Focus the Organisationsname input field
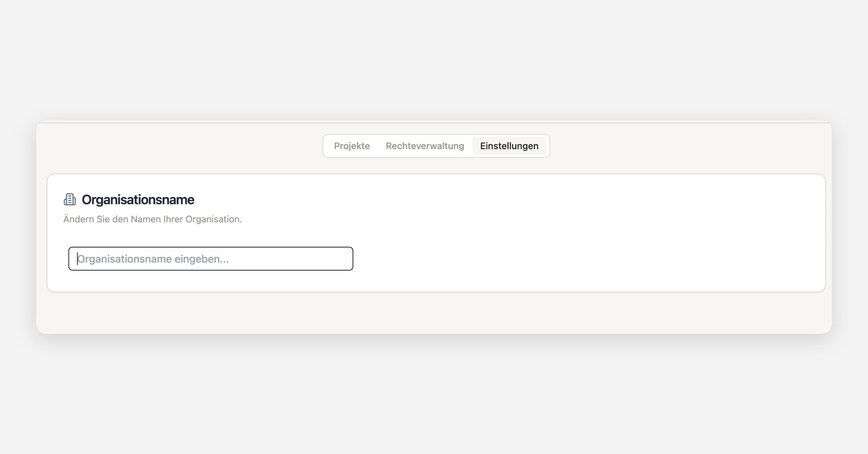 [x=210, y=258]
